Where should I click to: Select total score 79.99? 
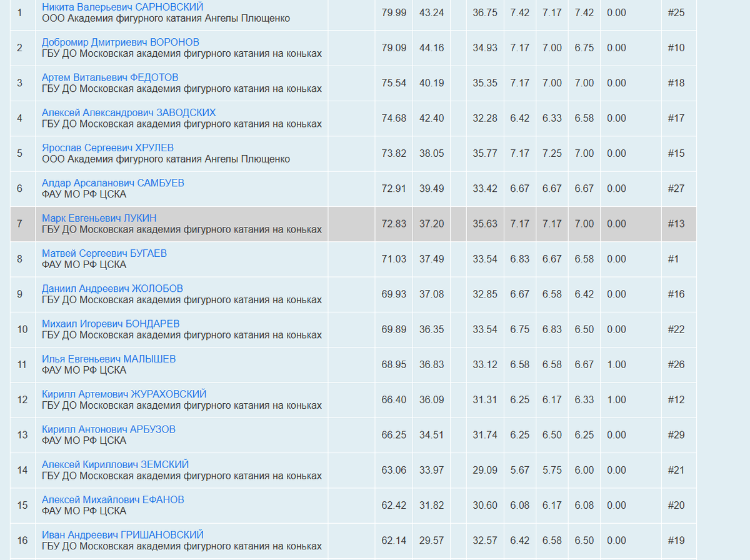394,12
